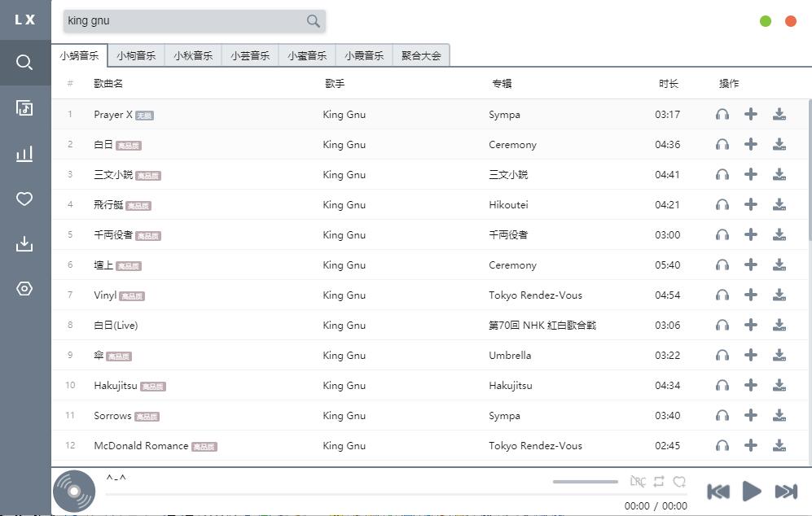The width and height of the screenshot is (812, 516).
Task: Click the red close window dot
Action: 791,21
